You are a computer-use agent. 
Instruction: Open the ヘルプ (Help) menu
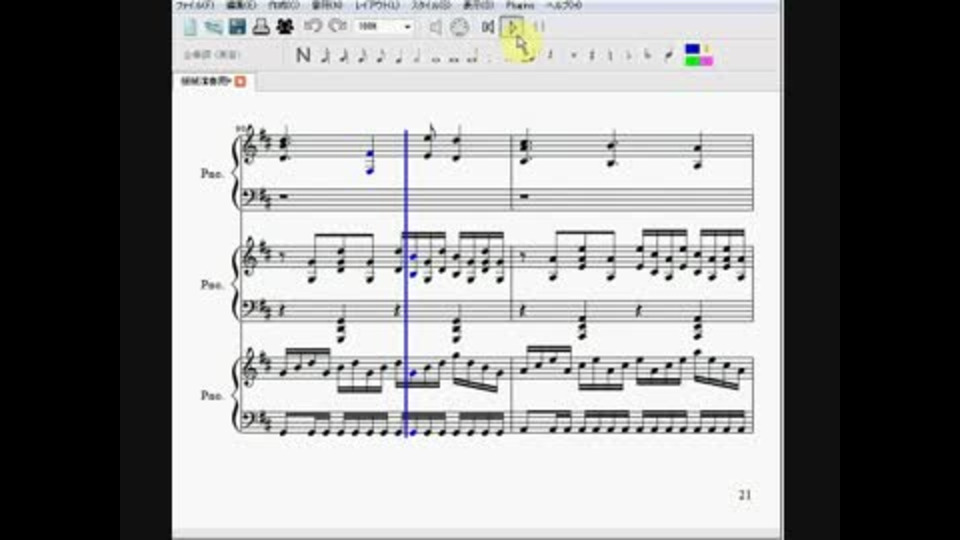[x=563, y=6]
